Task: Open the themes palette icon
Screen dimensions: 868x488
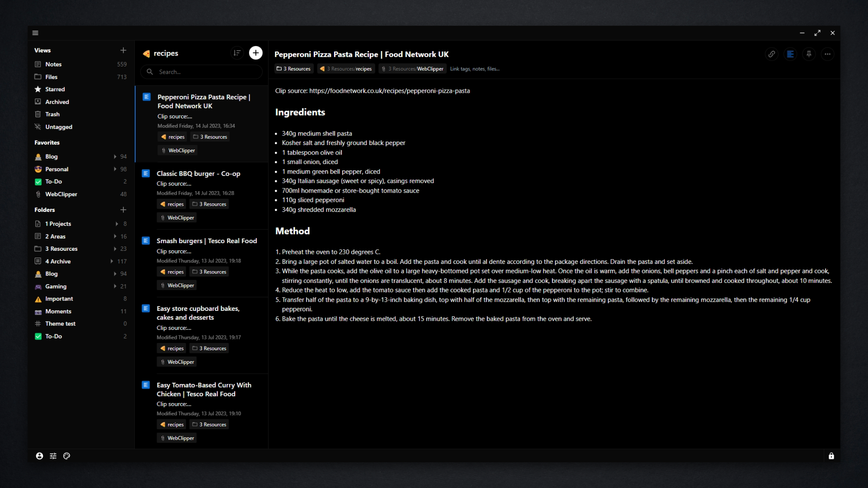Action: [x=67, y=456]
